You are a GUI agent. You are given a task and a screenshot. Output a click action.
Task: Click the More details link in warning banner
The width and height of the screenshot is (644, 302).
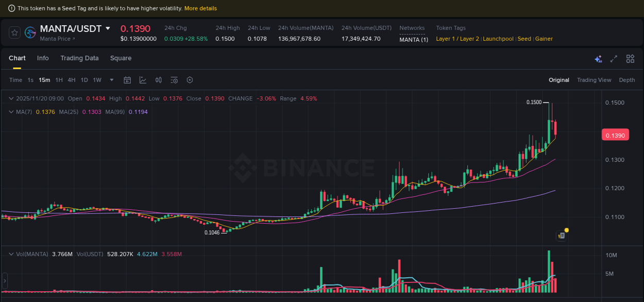[x=200, y=8]
